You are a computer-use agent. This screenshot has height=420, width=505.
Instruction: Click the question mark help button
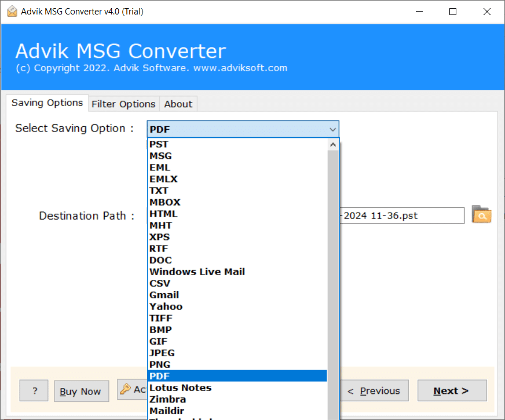coord(34,390)
